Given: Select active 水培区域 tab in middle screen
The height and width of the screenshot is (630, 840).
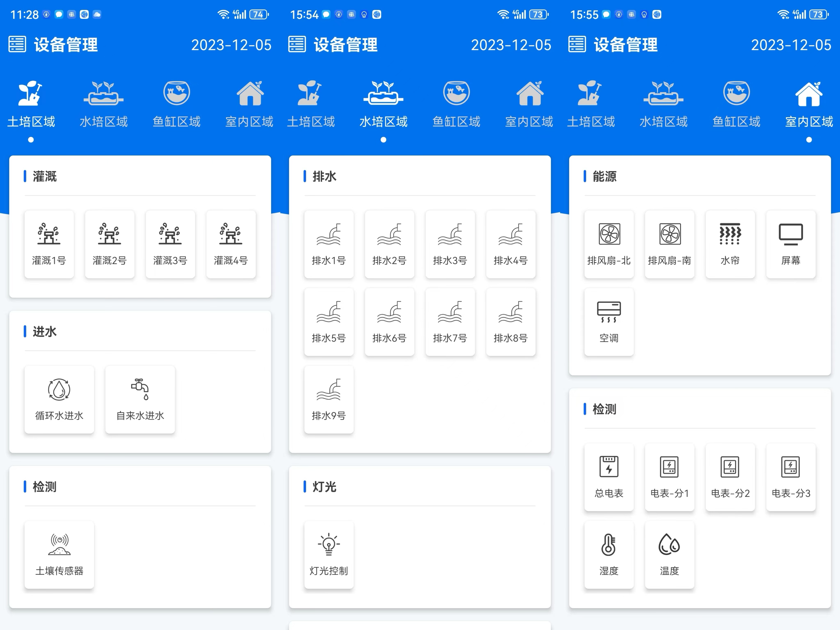Looking at the screenshot, I should 383,104.
